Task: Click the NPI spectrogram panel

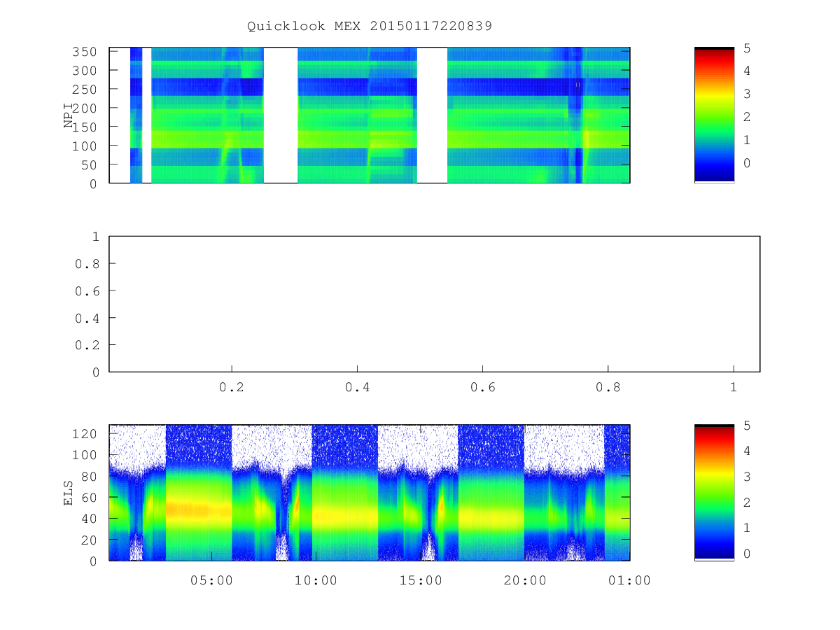Action: click(370, 115)
